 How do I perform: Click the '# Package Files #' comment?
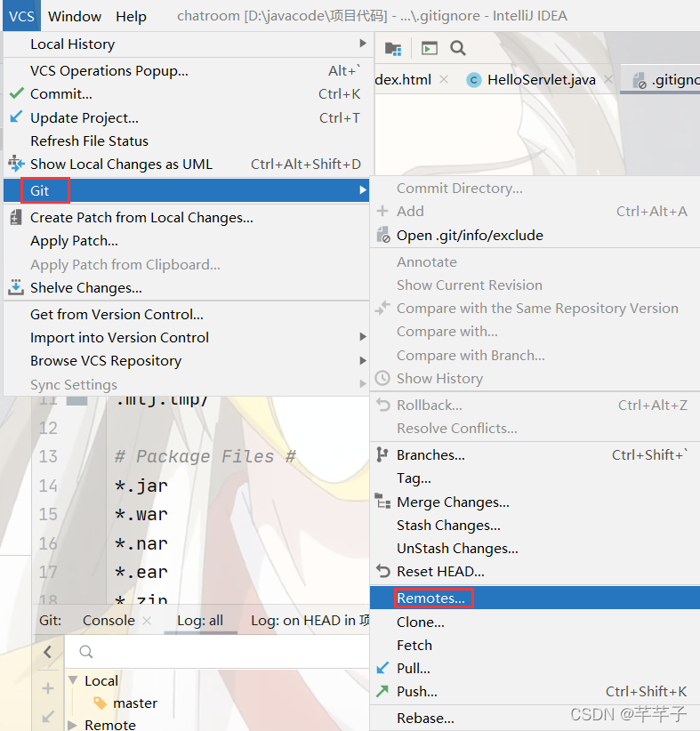[205, 456]
